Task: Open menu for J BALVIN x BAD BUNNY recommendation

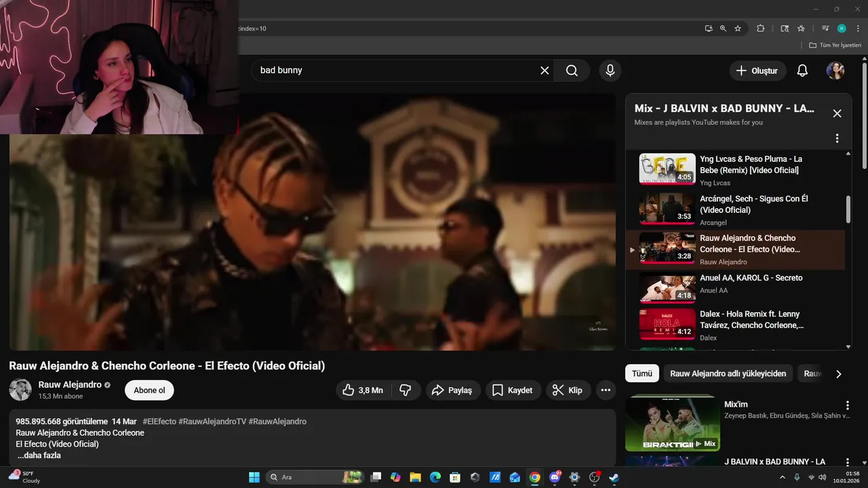Action: 846,462
